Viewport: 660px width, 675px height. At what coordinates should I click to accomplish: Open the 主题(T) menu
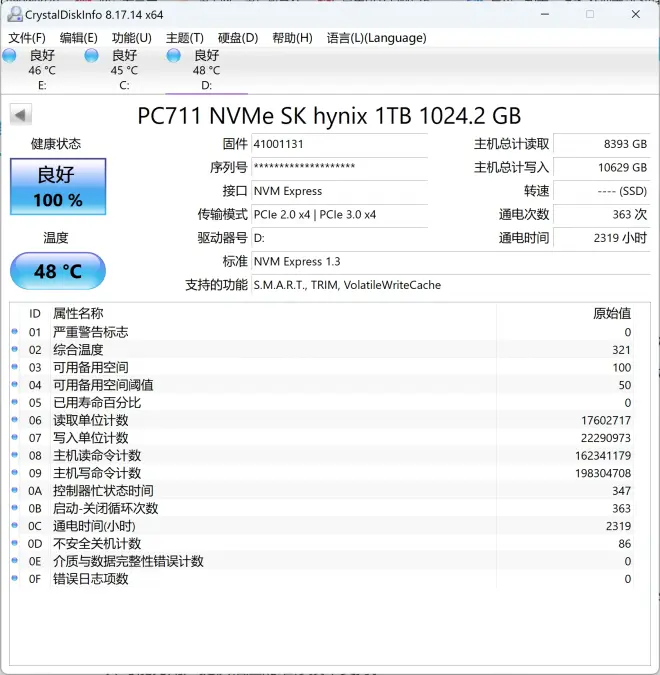185,38
